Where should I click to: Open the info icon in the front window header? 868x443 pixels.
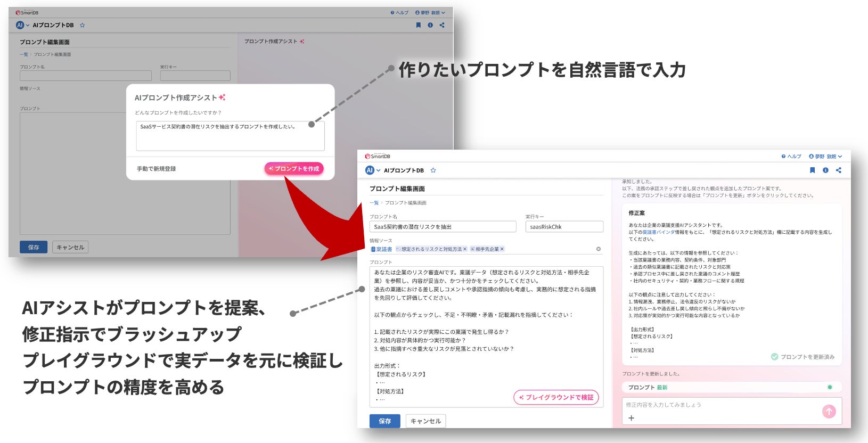point(825,170)
